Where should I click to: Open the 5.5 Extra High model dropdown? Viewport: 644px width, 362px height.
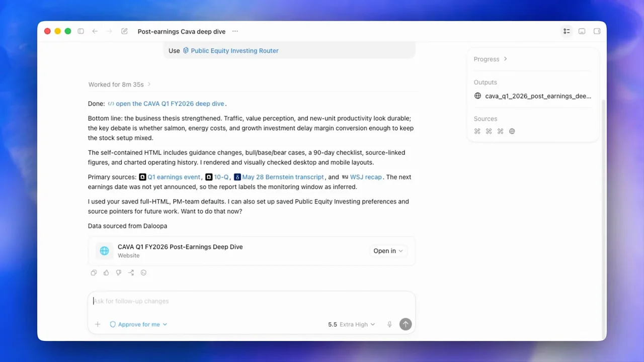tap(351, 324)
